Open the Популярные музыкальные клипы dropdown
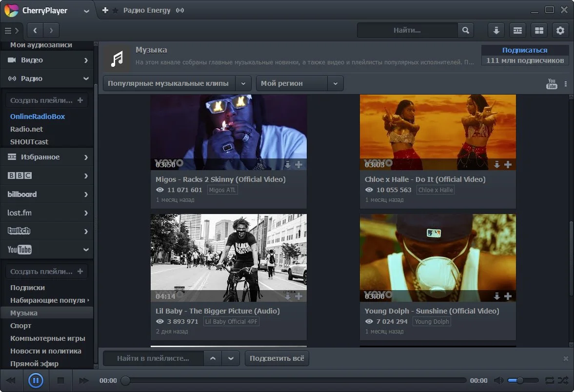 pyautogui.click(x=177, y=83)
